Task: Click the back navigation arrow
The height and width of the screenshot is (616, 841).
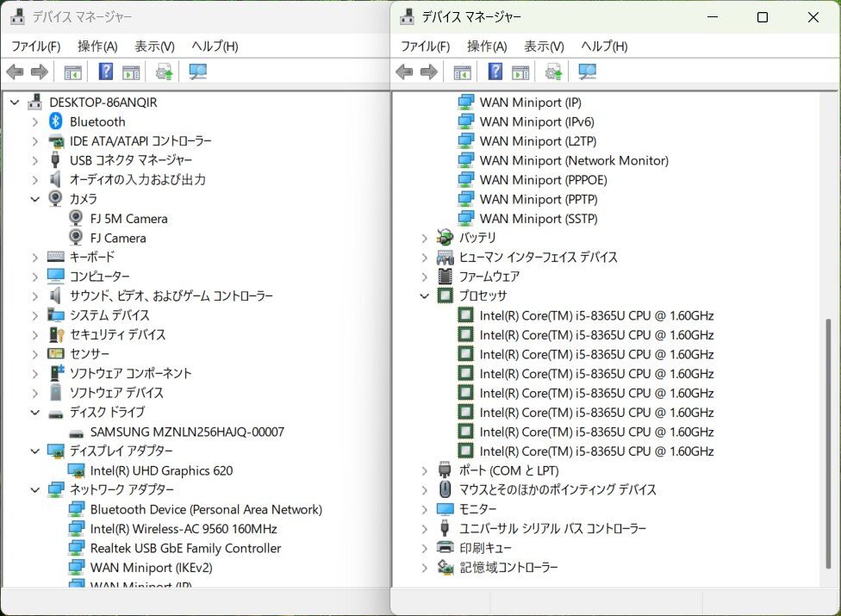Action: (x=15, y=72)
